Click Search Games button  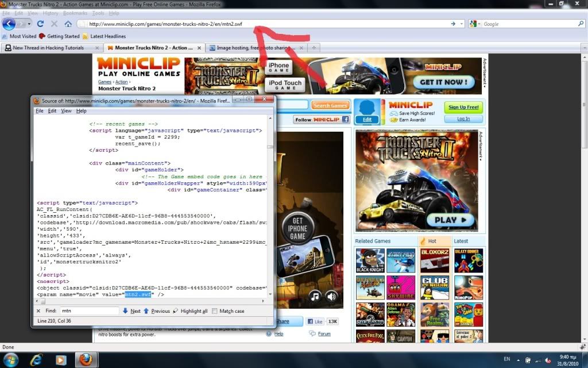tap(330, 106)
